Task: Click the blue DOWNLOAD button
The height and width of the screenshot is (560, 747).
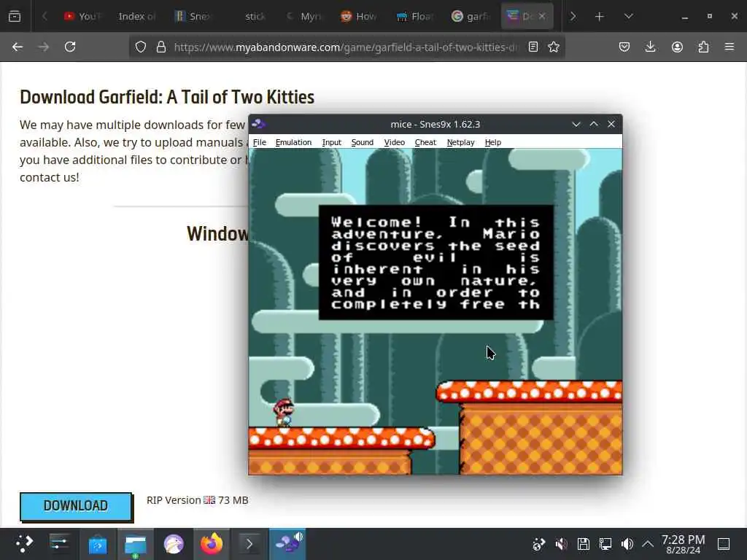Action: pos(76,506)
